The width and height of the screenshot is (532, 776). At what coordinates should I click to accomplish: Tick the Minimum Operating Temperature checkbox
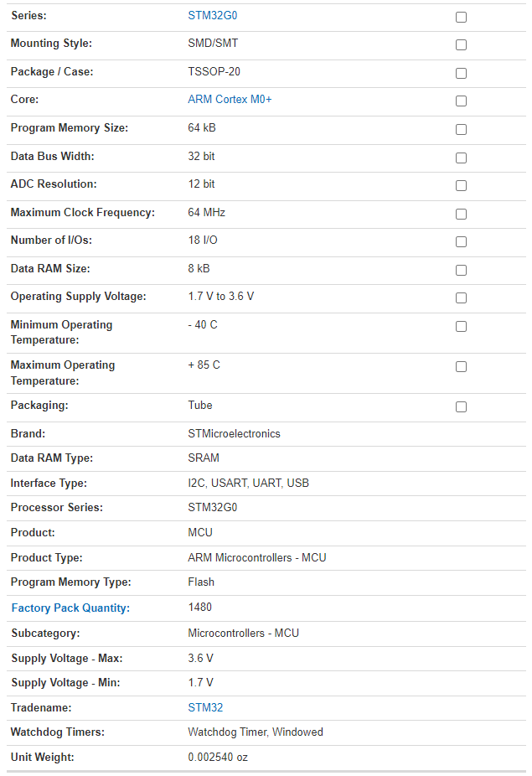pos(461,326)
